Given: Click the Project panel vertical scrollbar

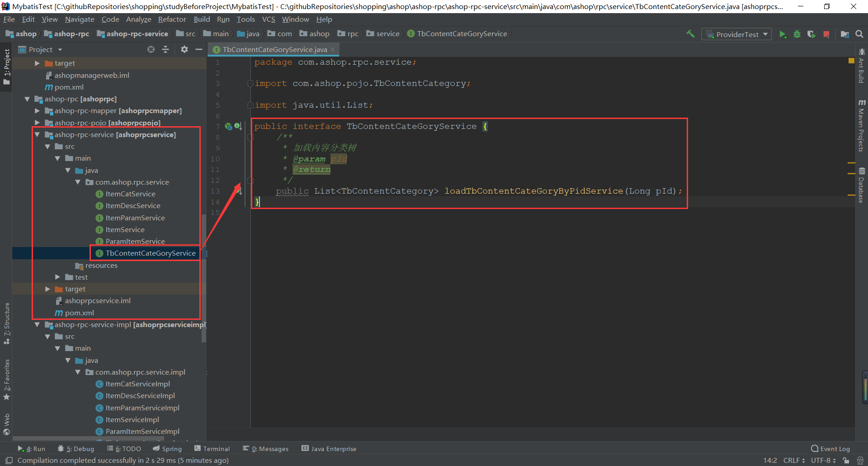Looking at the screenshot, I should (x=204, y=279).
